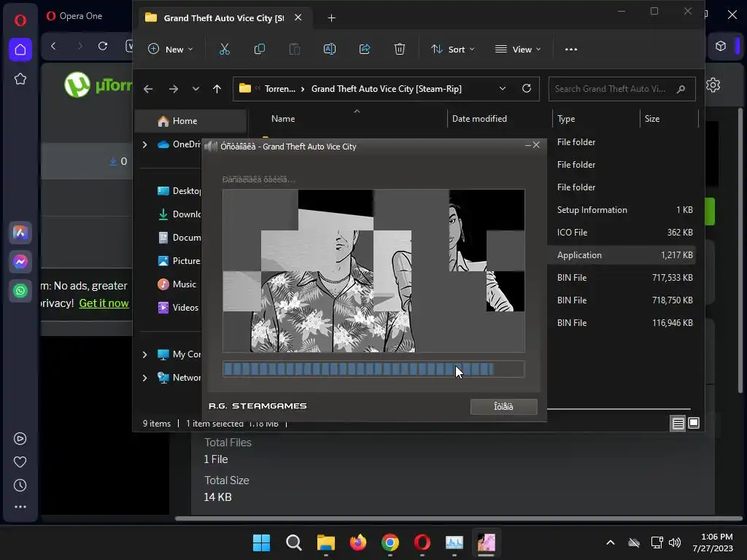Open the View dropdown in Explorer
This screenshot has height=560, width=747.
(518, 49)
